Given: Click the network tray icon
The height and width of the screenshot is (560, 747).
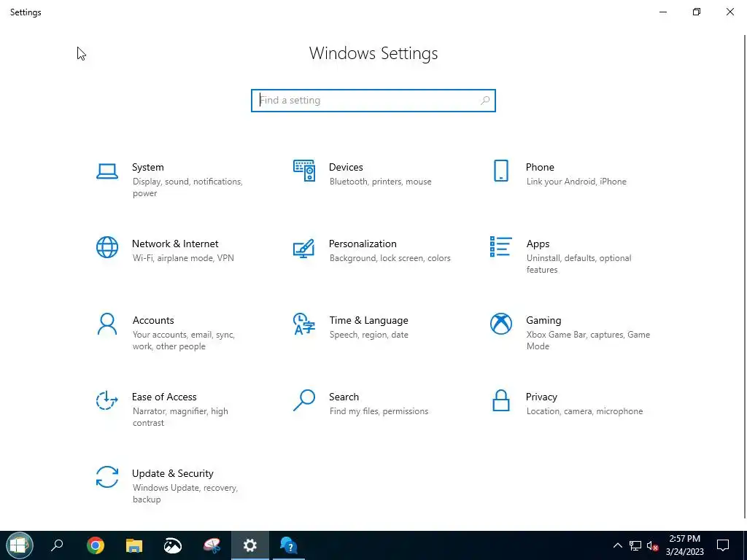Looking at the screenshot, I should [635, 545].
